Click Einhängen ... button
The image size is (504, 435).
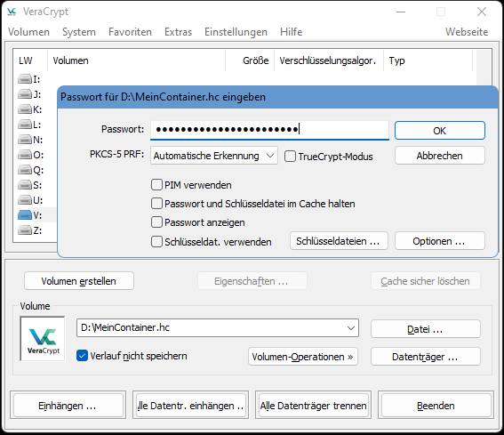(x=68, y=405)
